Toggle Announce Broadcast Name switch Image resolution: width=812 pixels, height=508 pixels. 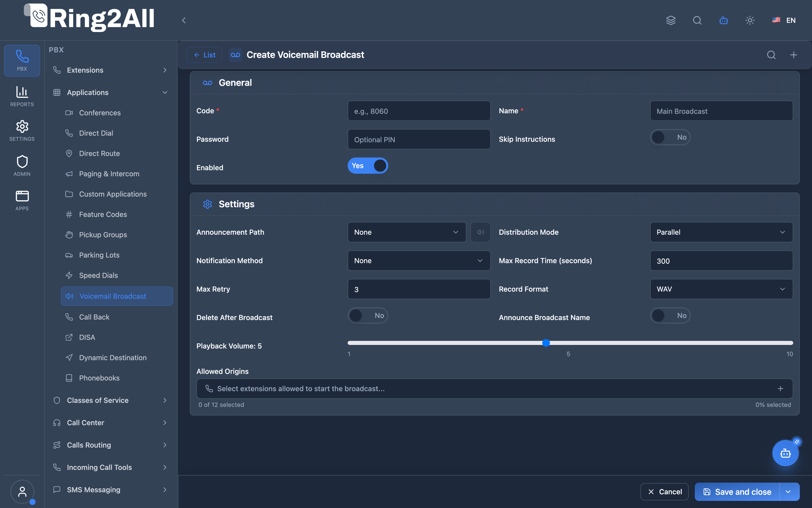point(670,315)
